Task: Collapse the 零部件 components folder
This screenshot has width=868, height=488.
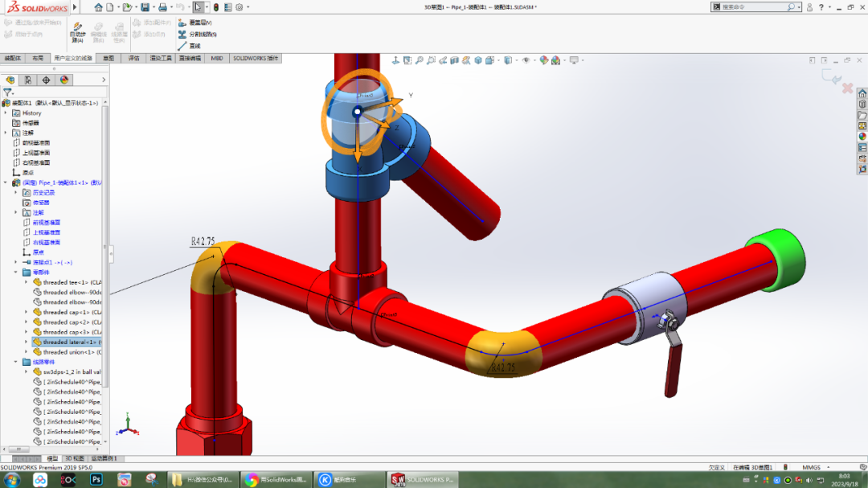Action: point(16,273)
